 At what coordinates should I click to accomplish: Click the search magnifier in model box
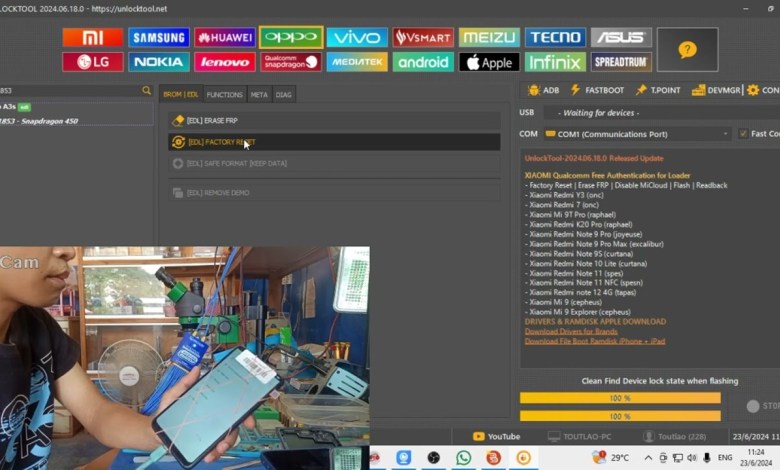point(146,91)
